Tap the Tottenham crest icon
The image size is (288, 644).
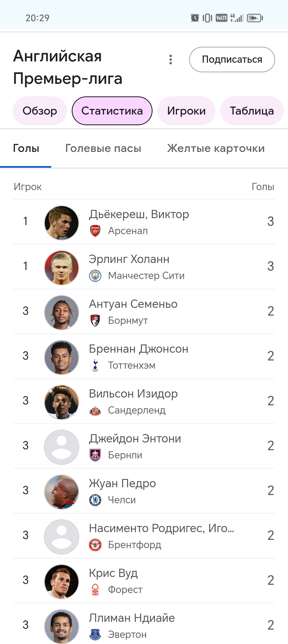pyautogui.click(x=95, y=366)
